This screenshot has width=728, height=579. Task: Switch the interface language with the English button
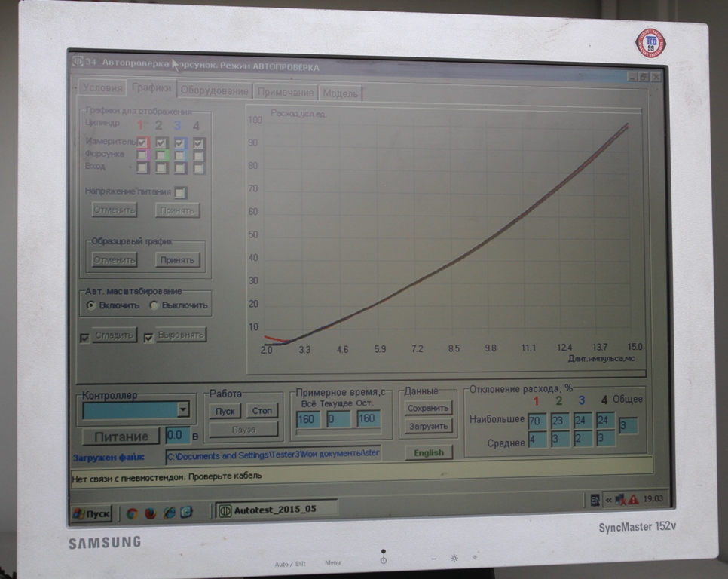click(428, 452)
